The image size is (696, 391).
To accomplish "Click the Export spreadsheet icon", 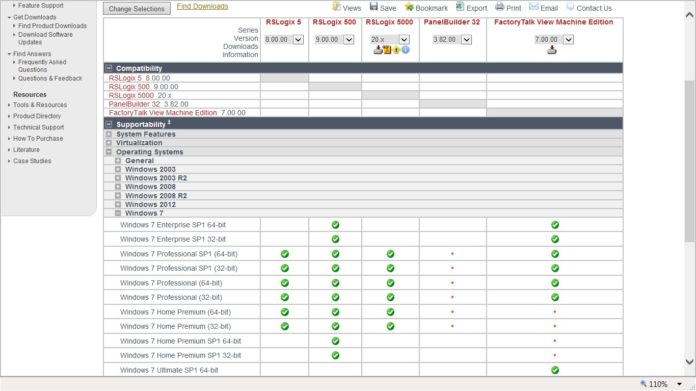I will (x=460, y=7).
